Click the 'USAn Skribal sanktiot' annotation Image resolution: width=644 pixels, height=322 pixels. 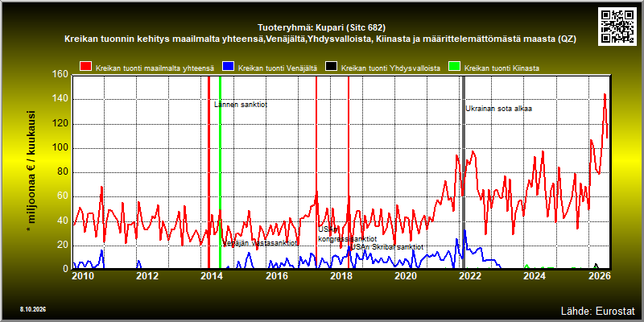coord(387,247)
